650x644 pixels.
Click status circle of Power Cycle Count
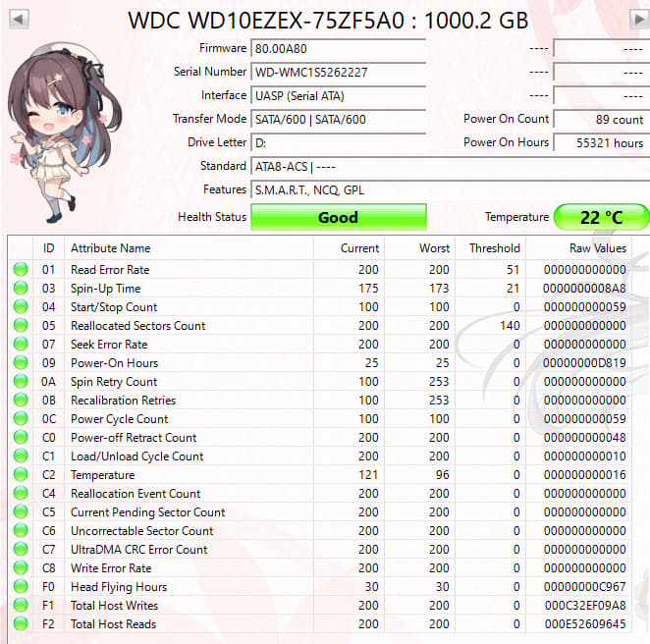21,418
